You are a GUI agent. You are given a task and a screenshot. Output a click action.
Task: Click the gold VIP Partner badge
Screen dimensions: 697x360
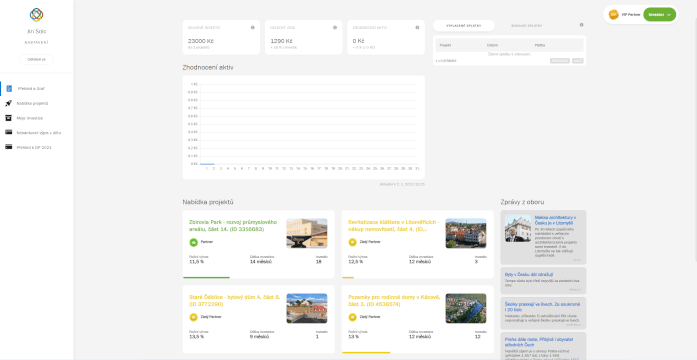coord(613,15)
